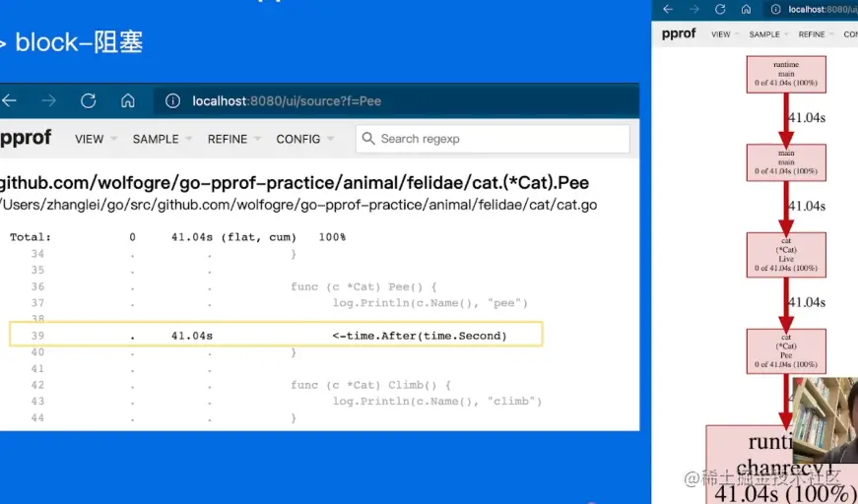The image size is (858, 504).
Task: Click the cat.go file path text
Action: click(298, 205)
